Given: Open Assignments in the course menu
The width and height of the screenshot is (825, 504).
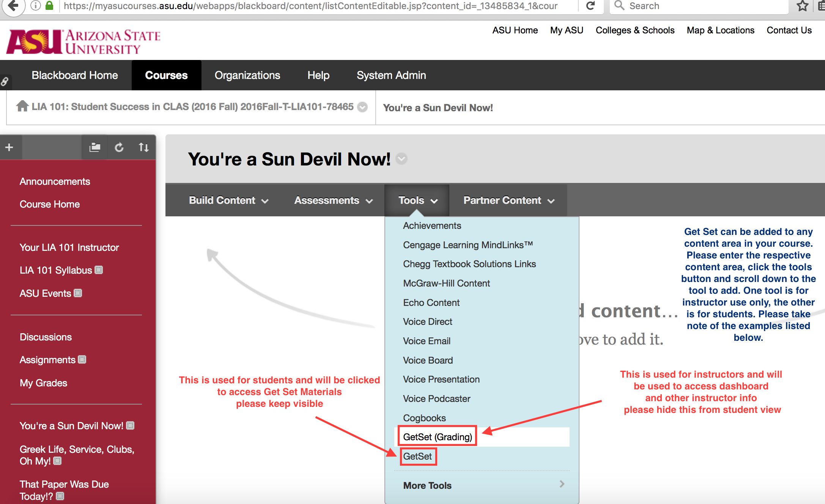Looking at the screenshot, I should pos(47,360).
